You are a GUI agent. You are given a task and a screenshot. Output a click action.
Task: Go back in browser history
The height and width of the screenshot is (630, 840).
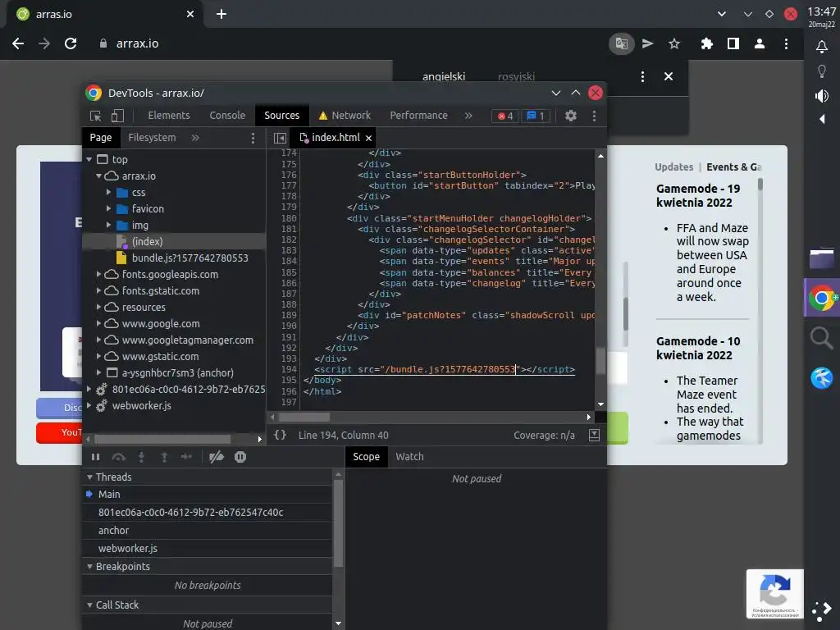(x=18, y=43)
